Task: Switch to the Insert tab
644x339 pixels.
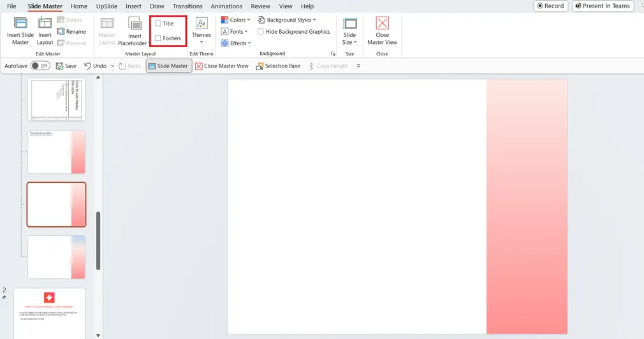Action: [x=133, y=6]
